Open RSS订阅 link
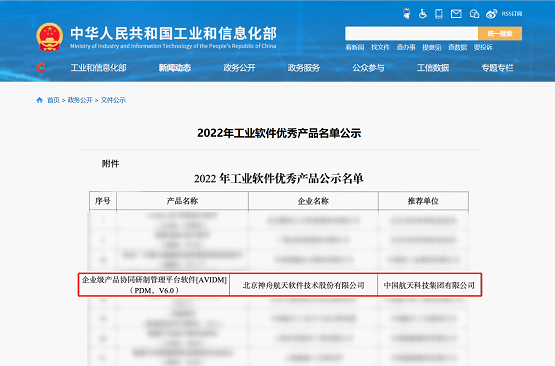Viewport: 555px width, 366px height. tap(512, 14)
